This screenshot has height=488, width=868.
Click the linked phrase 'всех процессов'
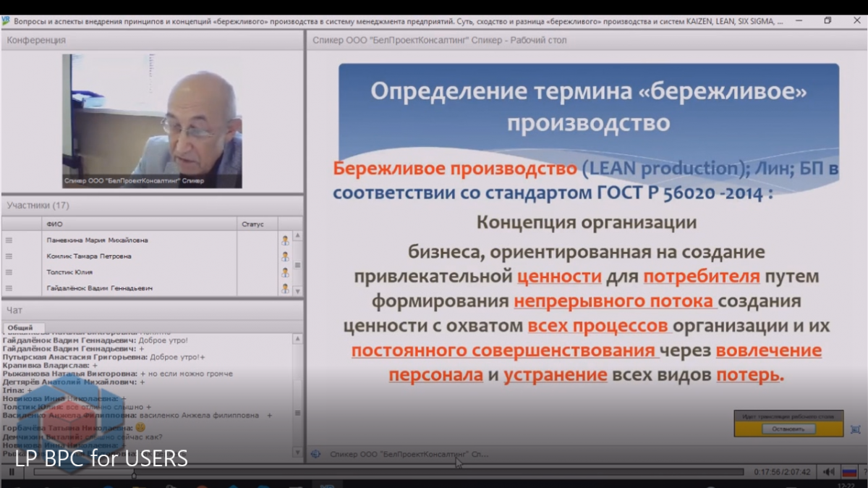(x=598, y=326)
